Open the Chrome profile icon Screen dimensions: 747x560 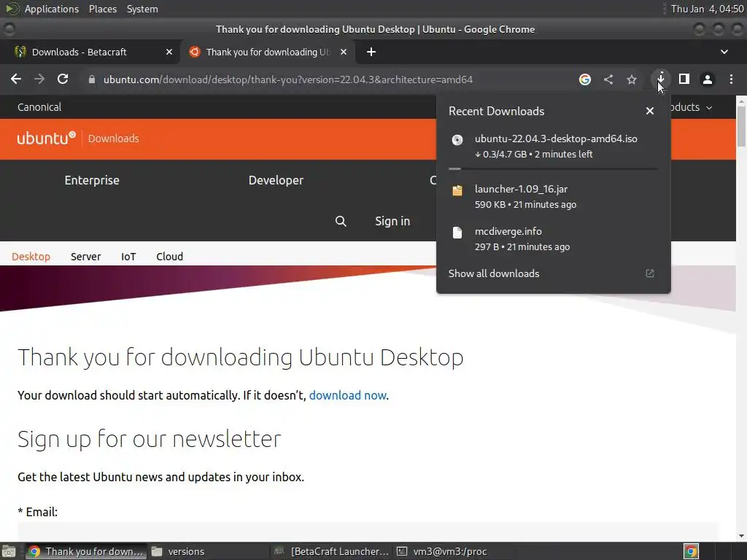708,79
